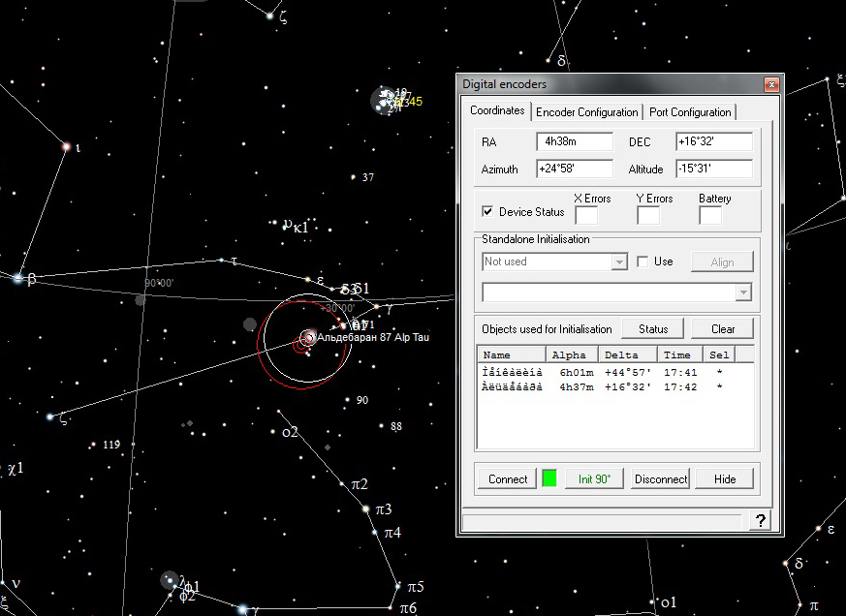This screenshot has width=846, height=616.
Task: Click the iota star at upper left
Action: [x=66, y=146]
